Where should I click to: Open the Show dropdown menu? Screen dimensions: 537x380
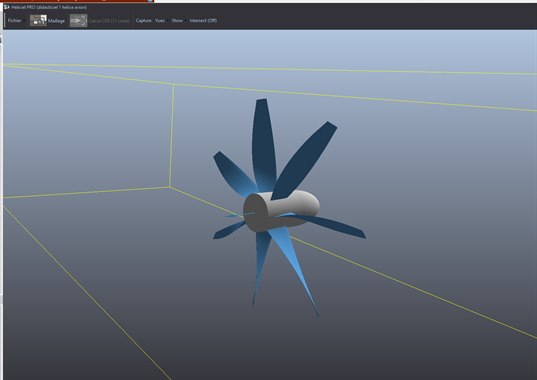(177, 21)
